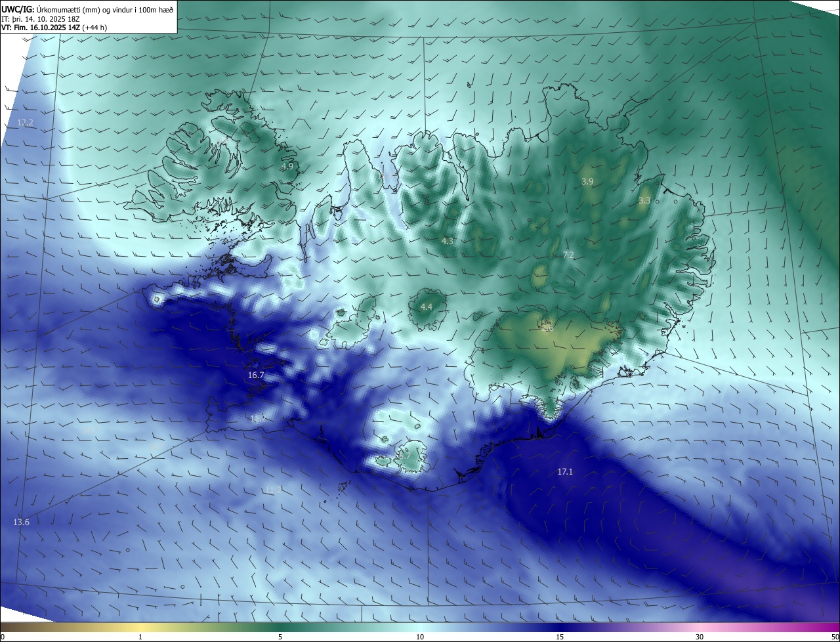This screenshot has width=840, height=642.
Task: Click the 1 tick on the color scale
Action: [141, 637]
